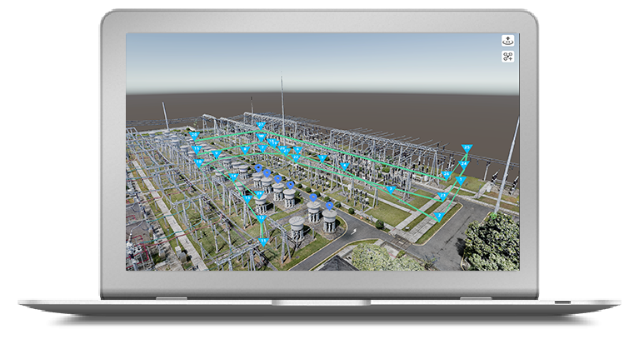Click the add-drone waypoint icon

coord(508,57)
